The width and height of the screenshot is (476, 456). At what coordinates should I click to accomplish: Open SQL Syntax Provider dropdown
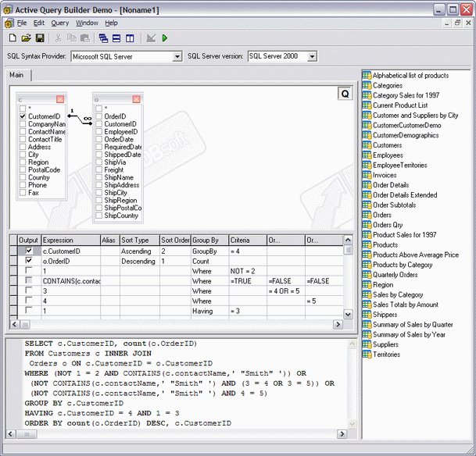pos(177,56)
